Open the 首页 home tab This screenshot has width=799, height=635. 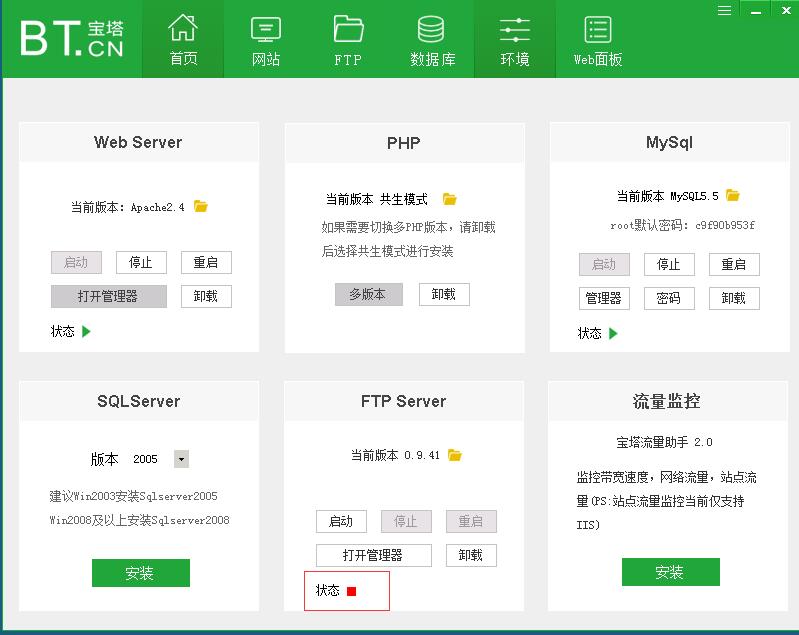pyautogui.click(x=183, y=39)
